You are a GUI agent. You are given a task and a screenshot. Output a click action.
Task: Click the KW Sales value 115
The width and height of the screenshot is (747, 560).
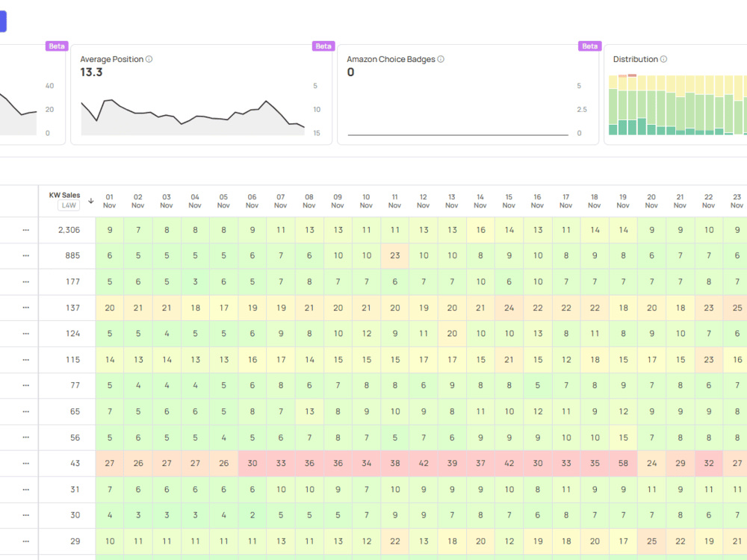pos(73,360)
